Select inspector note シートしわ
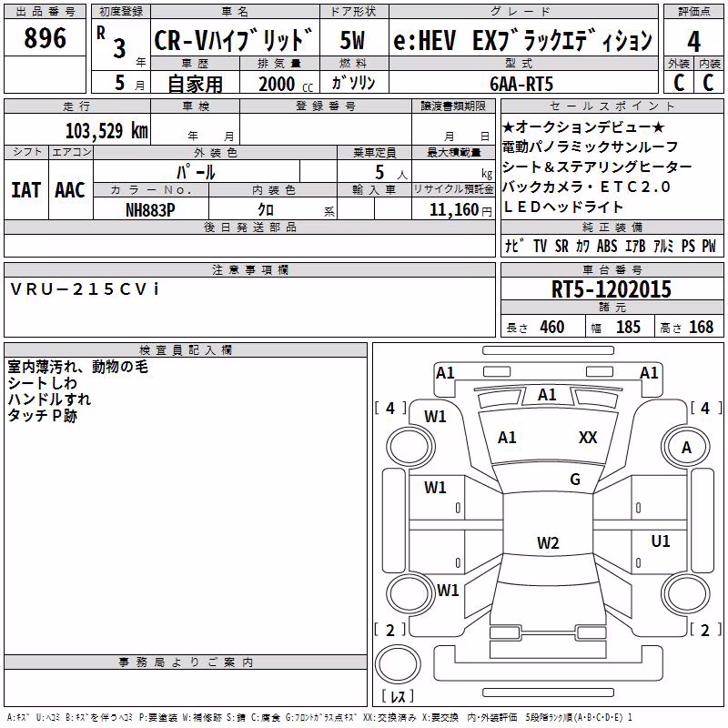 click(42, 383)
